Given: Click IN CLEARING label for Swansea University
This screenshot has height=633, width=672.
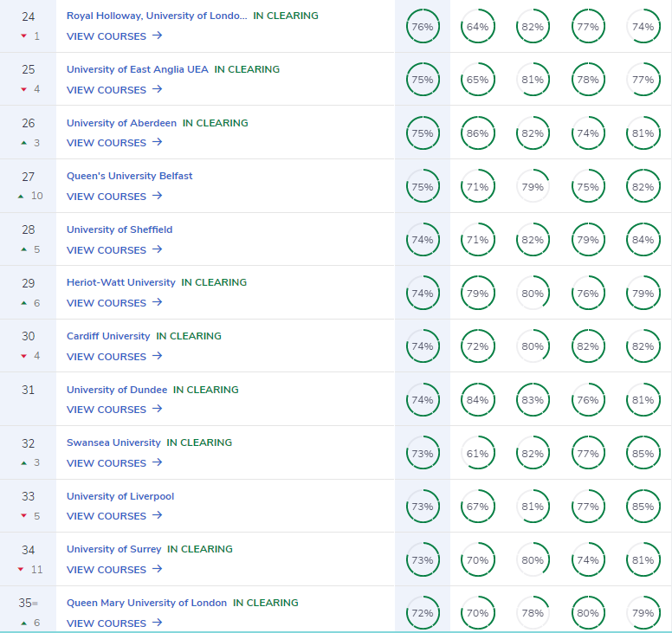Looking at the screenshot, I should pos(199,442).
